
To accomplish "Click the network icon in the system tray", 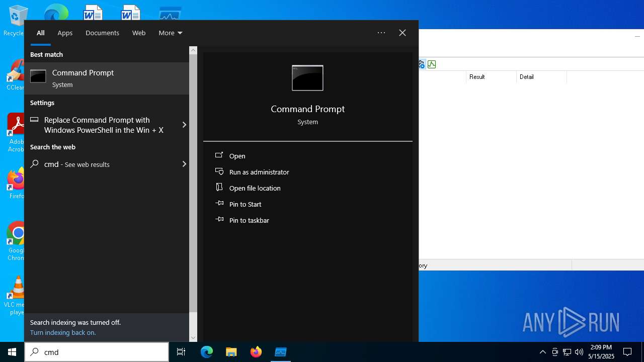I will click(567, 352).
